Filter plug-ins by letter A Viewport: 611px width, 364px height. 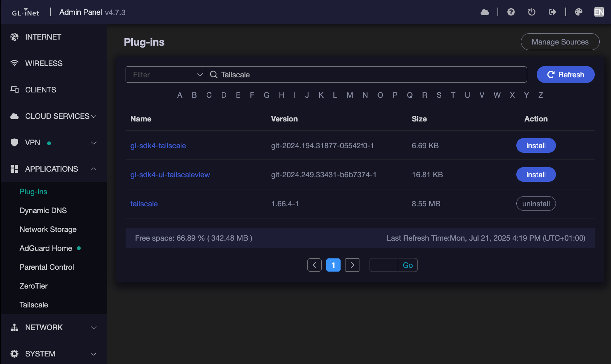tap(180, 95)
